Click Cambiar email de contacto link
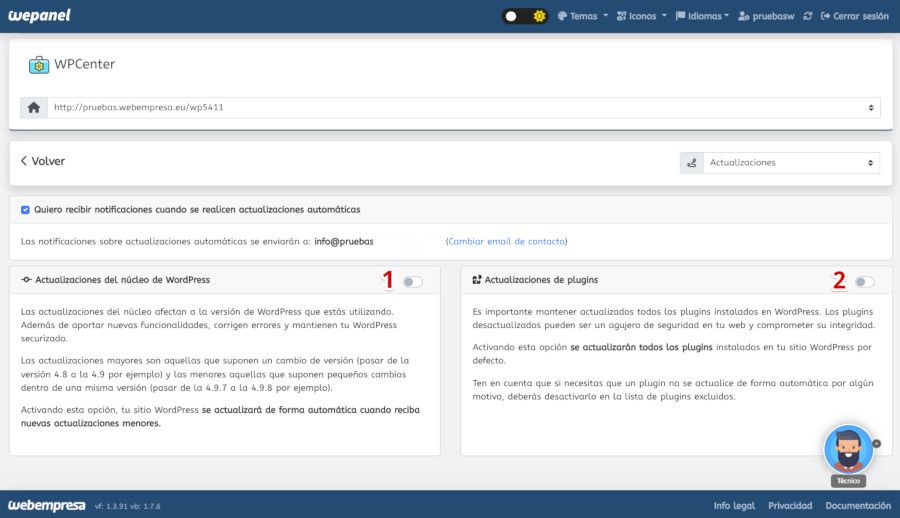This screenshot has width=900, height=518. (506, 241)
